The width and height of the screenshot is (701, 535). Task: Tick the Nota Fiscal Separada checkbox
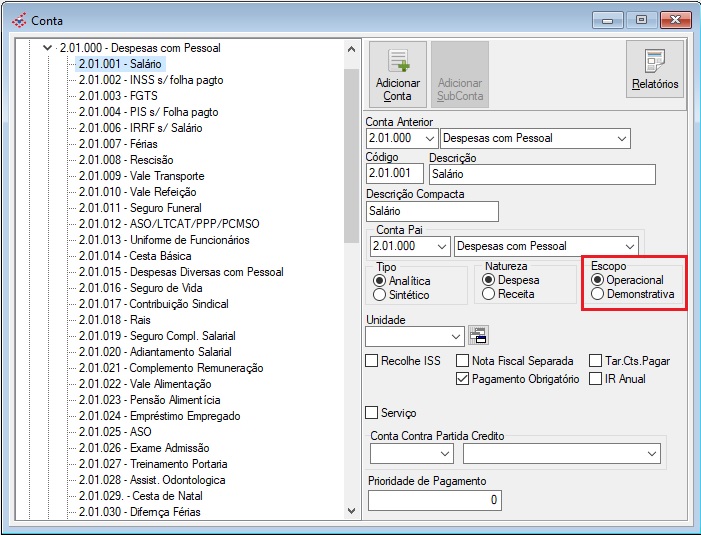pos(463,361)
